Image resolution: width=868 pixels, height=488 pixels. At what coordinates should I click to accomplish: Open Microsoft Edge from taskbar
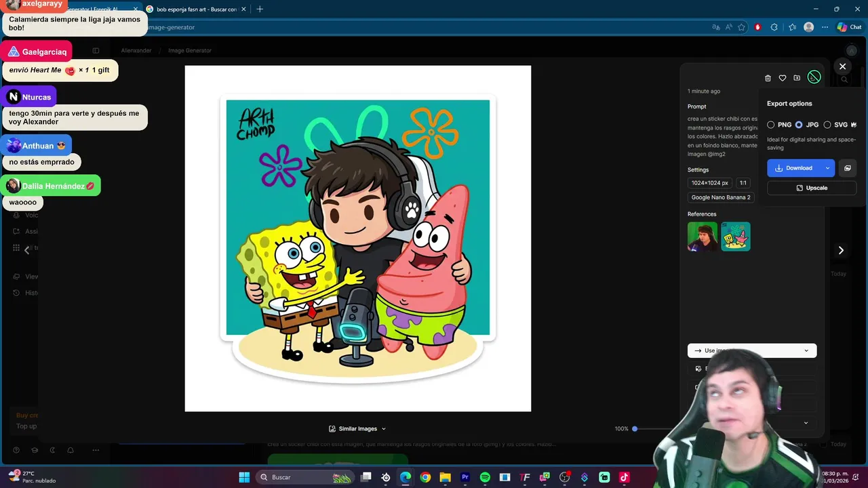[x=406, y=477]
